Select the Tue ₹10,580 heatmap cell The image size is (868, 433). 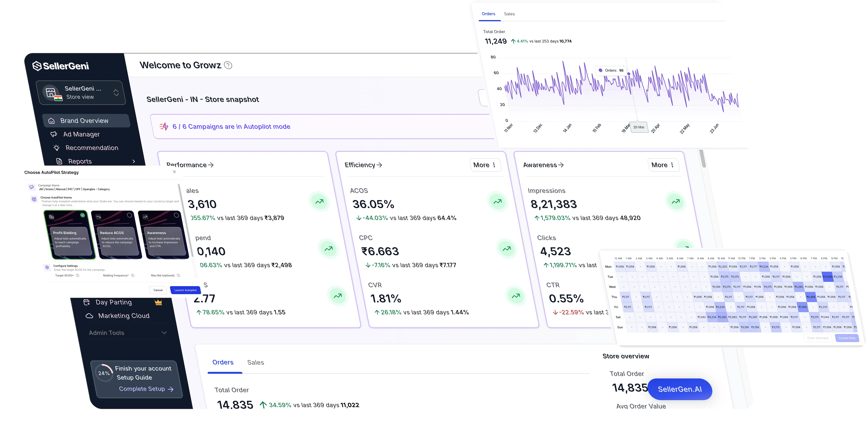click(828, 276)
